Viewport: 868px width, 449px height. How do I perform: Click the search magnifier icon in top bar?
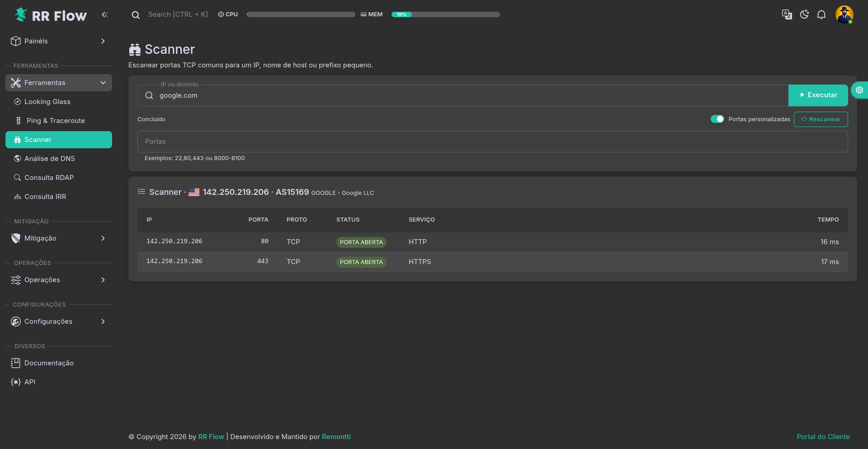[x=136, y=15]
